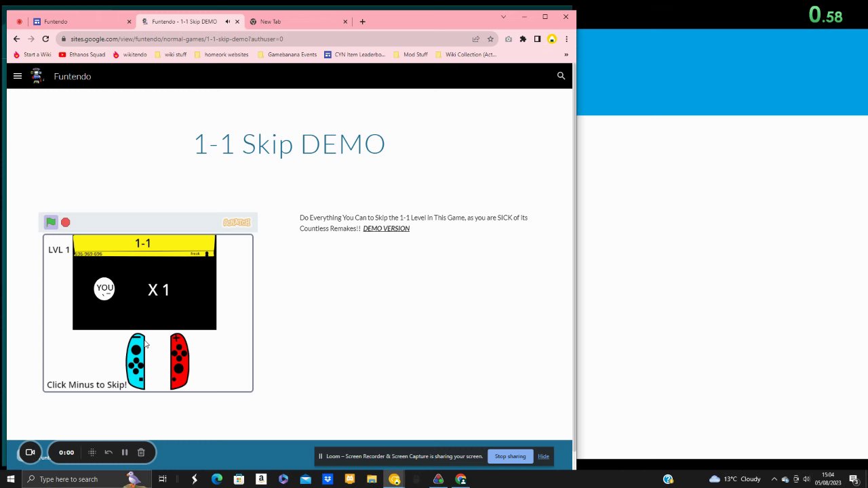The height and width of the screenshot is (488, 868).
Task: Toggle the Chrome side panel
Action: (537, 39)
